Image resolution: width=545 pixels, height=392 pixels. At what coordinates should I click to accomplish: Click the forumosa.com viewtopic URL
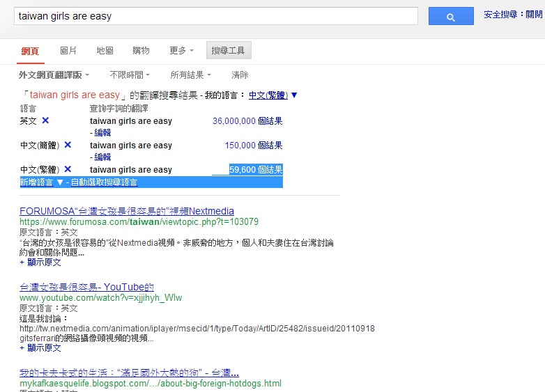(139, 222)
